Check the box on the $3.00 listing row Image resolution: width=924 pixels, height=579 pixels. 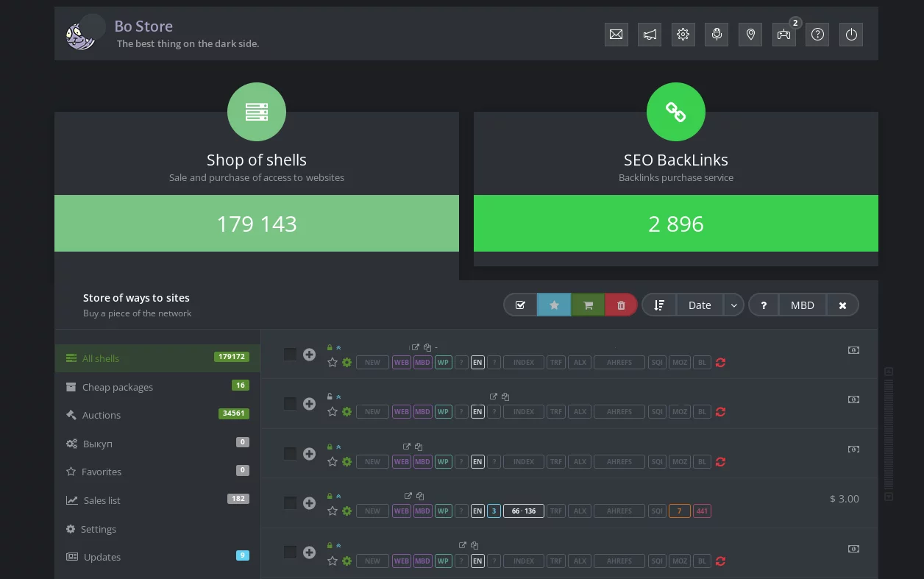click(x=291, y=503)
